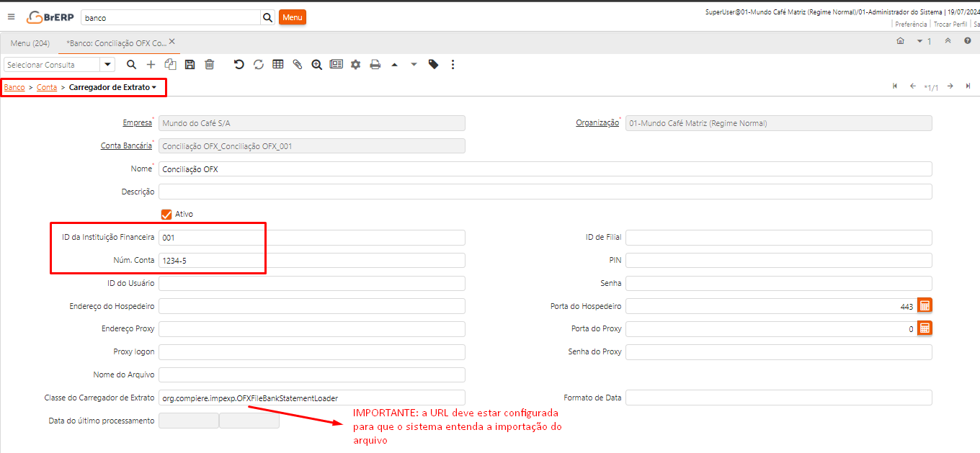Screen dimensions: 980x453
Task: Click the new record plus icon
Action: [151, 65]
